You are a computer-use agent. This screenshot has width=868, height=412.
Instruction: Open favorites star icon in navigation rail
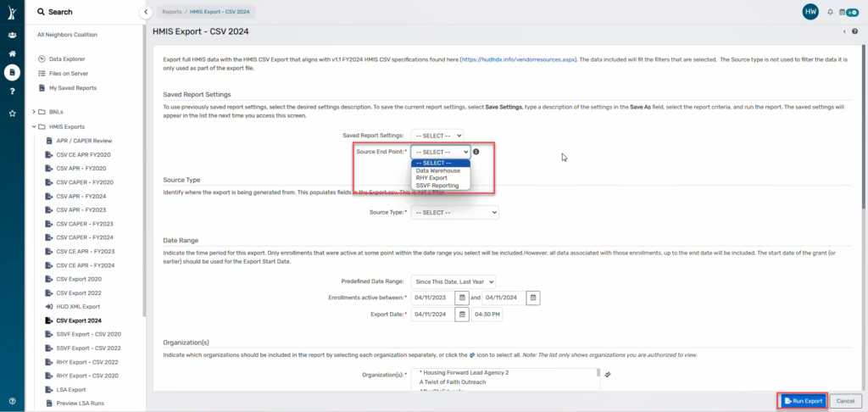pos(12,113)
